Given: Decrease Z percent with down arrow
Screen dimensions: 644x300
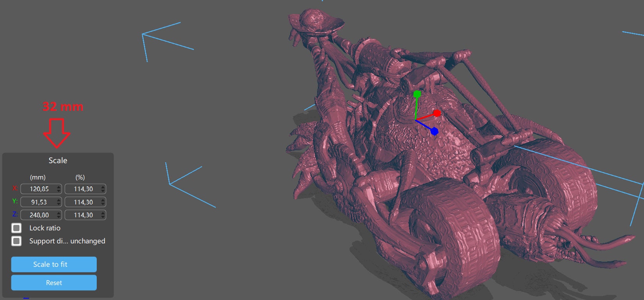Looking at the screenshot, I should click(x=103, y=217).
